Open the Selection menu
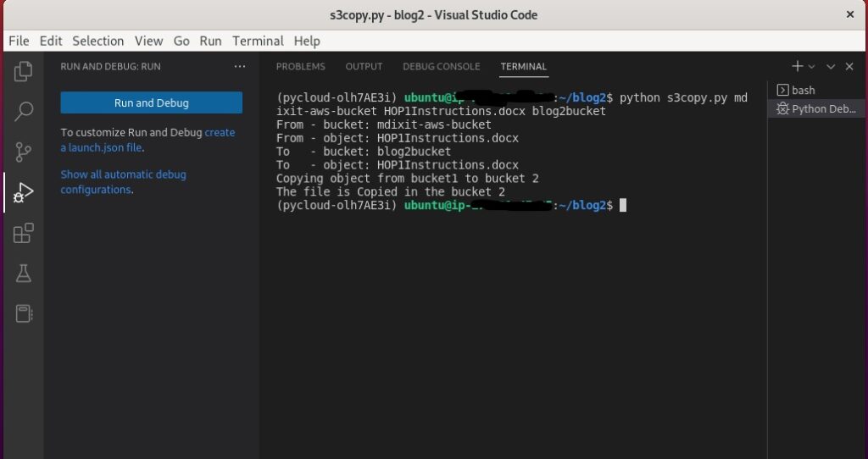 98,41
